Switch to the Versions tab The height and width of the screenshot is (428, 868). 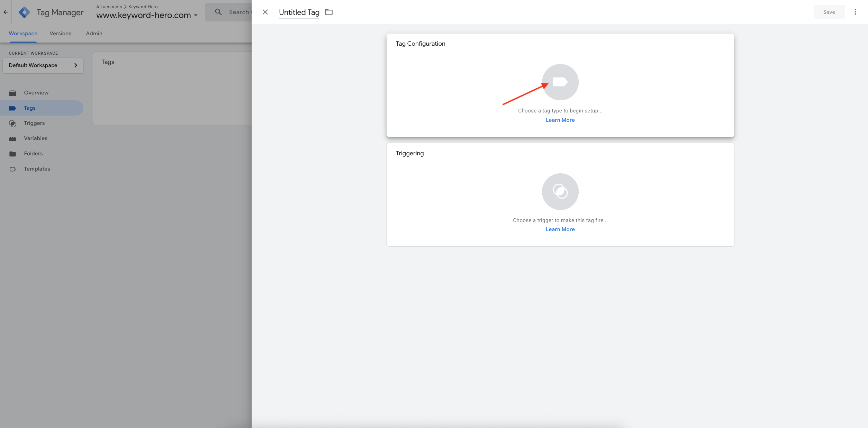click(60, 34)
